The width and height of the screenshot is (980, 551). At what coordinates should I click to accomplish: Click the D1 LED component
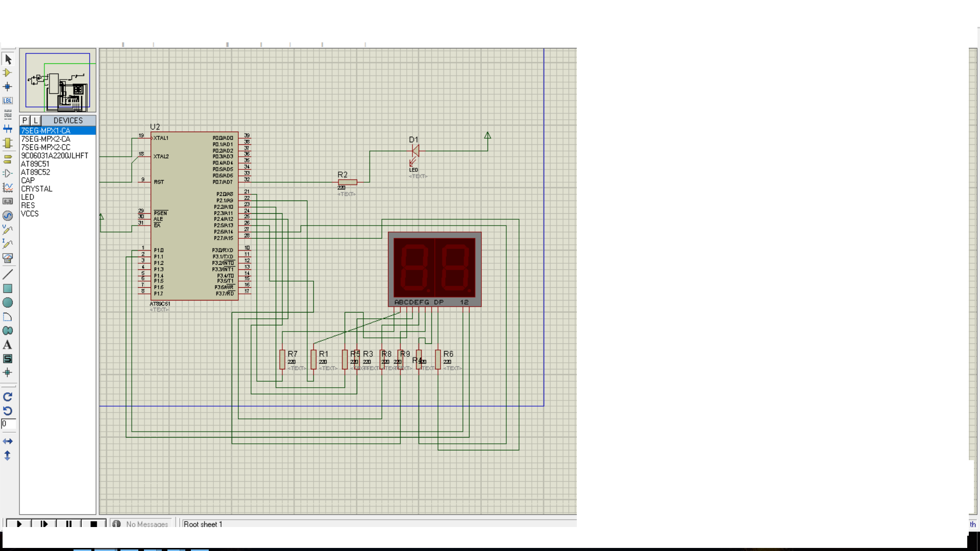coord(415,151)
